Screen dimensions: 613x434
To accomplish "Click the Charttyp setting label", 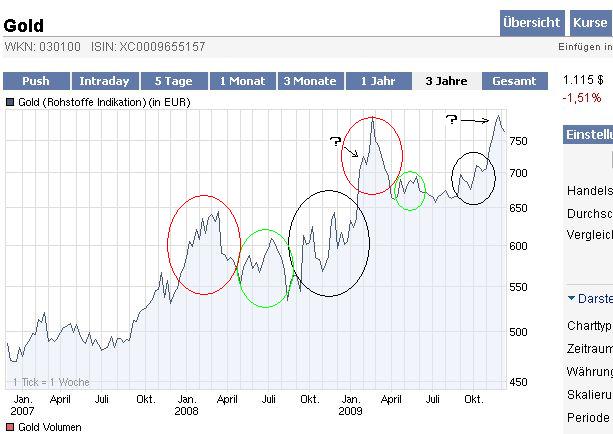I will point(589,326).
